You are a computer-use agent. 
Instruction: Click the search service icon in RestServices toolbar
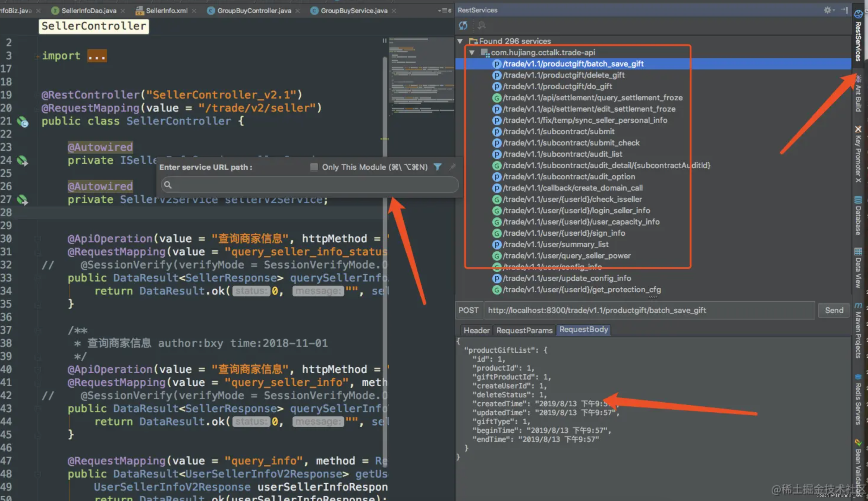click(482, 25)
